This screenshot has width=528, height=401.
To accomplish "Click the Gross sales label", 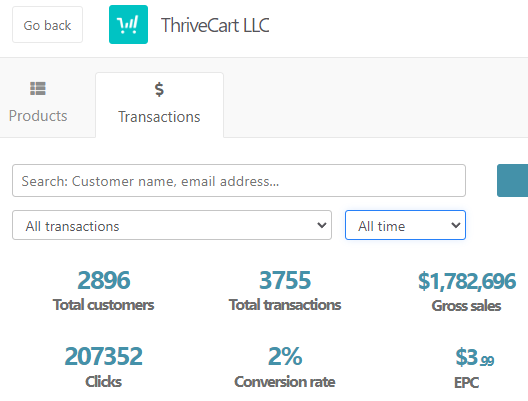I will pos(466,306).
